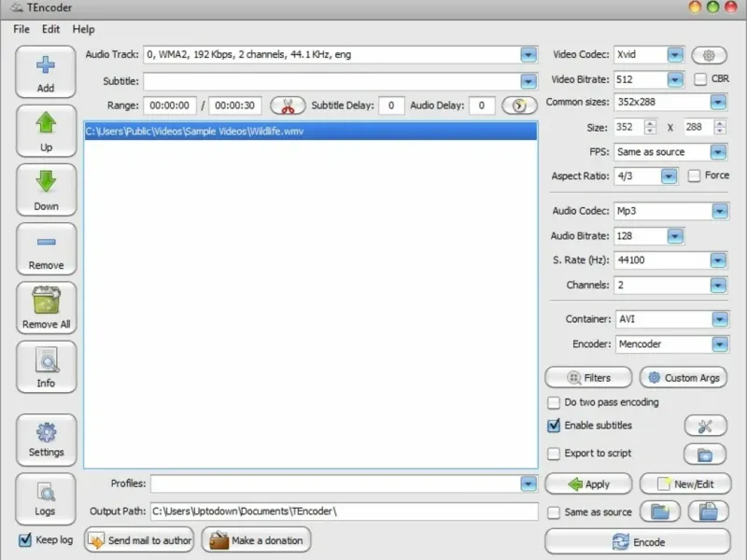Open the Audio Bitrate dropdown
Screen dimensions: 747x560
[x=675, y=236]
